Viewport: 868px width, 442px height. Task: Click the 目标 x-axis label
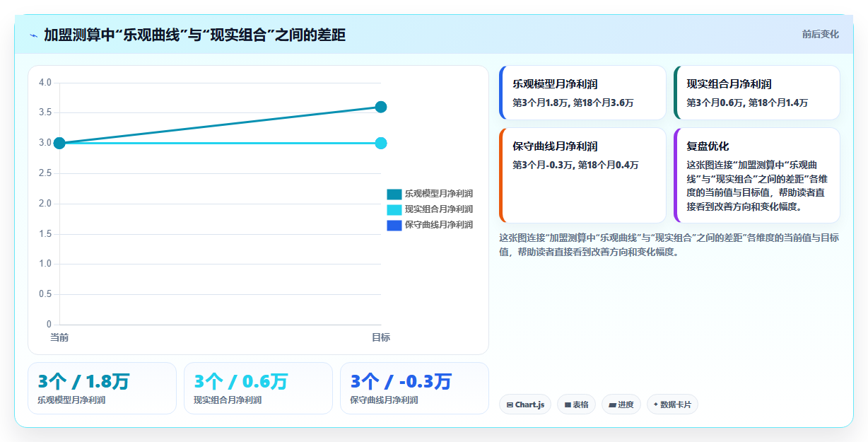tap(381, 337)
